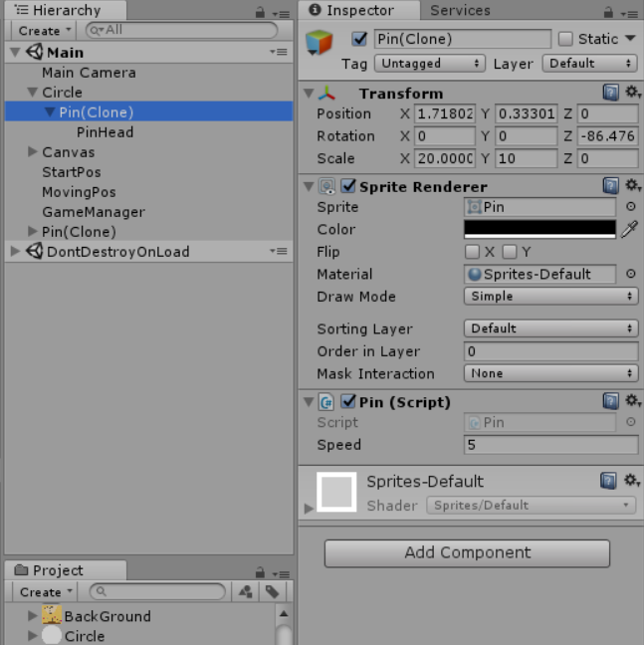Open the Static options dropdown arrow

click(x=630, y=39)
